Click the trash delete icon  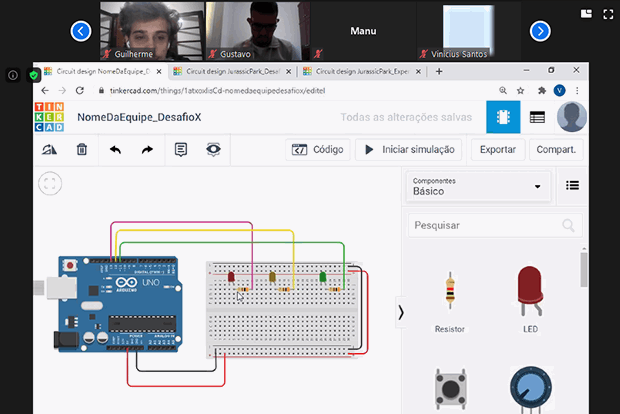click(x=82, y=150)
